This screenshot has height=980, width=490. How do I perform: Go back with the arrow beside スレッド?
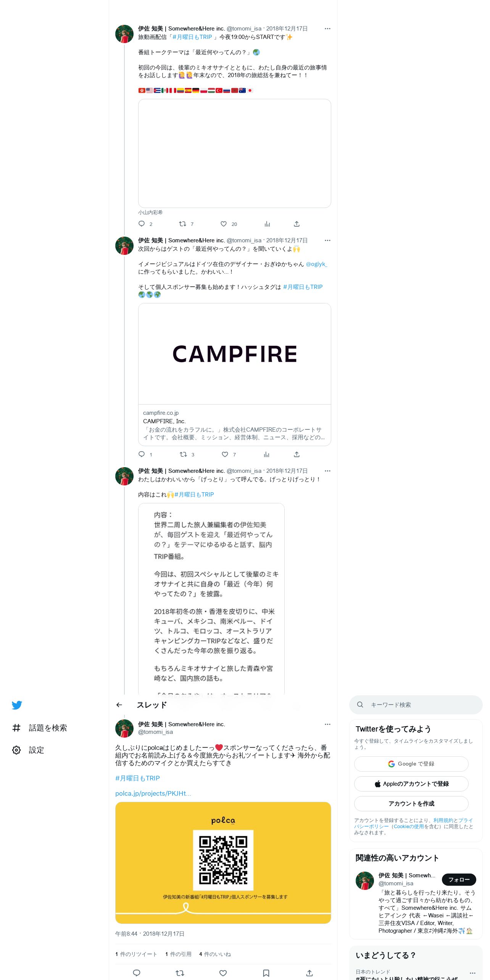119,705
